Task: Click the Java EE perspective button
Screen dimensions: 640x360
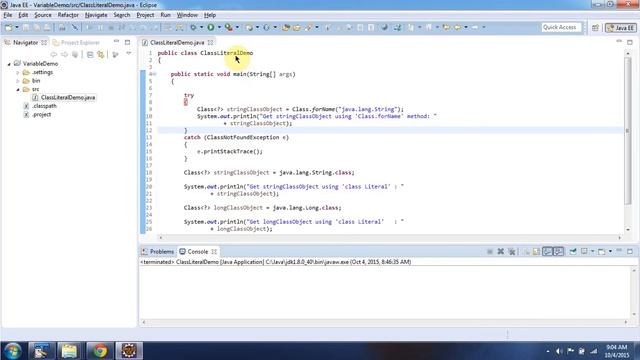Action: pos(620,27)
